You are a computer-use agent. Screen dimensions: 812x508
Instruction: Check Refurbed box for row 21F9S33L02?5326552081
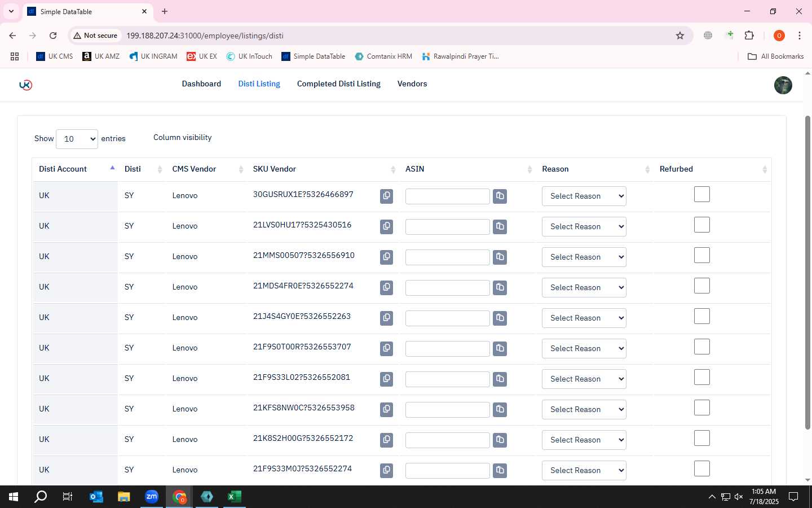point(701,377)
